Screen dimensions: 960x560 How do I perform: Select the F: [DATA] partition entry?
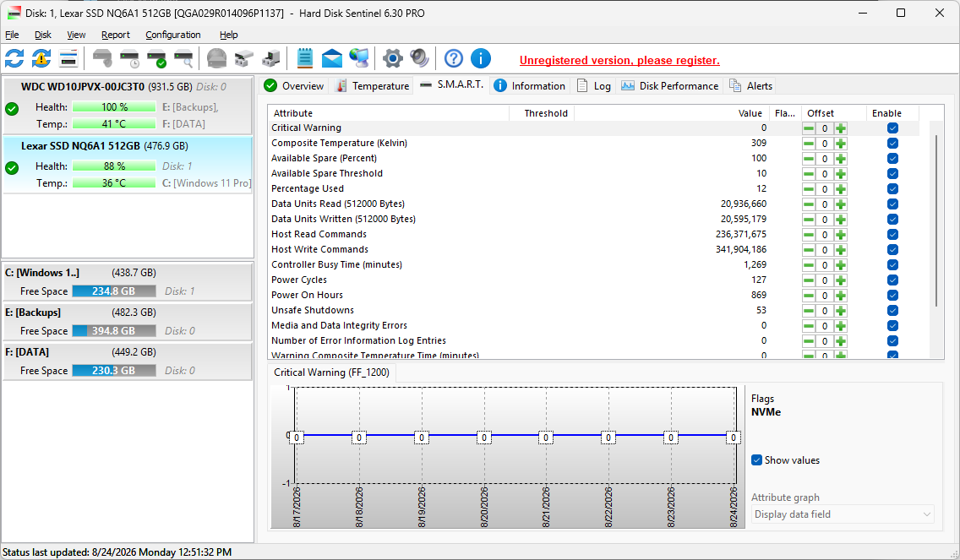tap(128, 362)
